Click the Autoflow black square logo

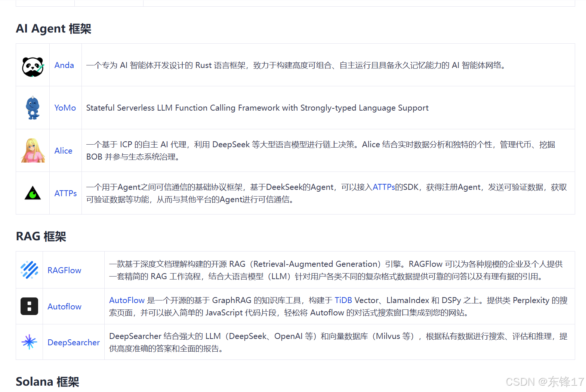pos(30,306)
